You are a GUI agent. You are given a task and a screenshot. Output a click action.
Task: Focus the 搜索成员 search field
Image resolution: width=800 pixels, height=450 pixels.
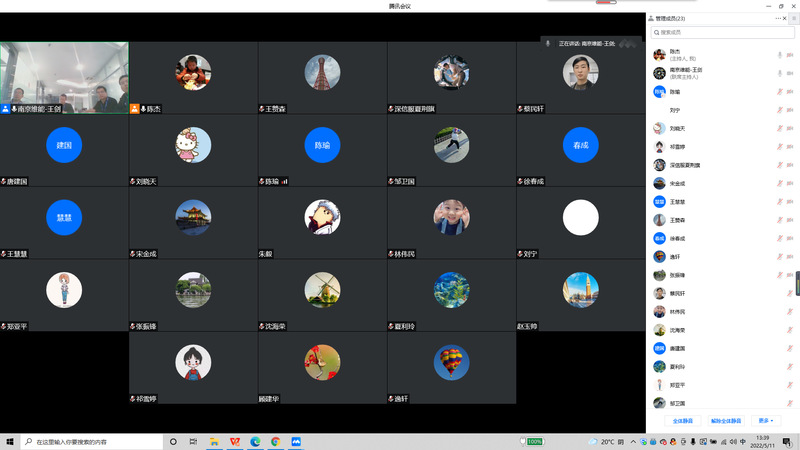(722, 32)
